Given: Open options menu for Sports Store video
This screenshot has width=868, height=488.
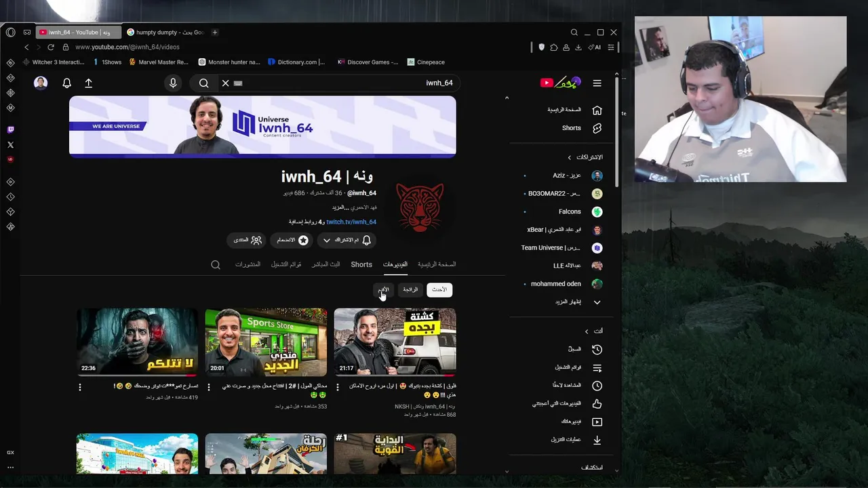Looking at the screenshot, I should tap(209, 387).
